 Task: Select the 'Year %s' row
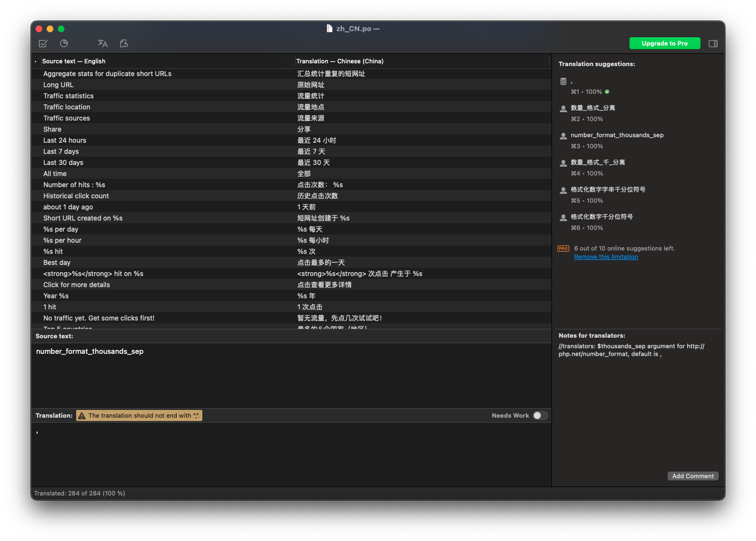pyautogui.click(x=291, y=295)
